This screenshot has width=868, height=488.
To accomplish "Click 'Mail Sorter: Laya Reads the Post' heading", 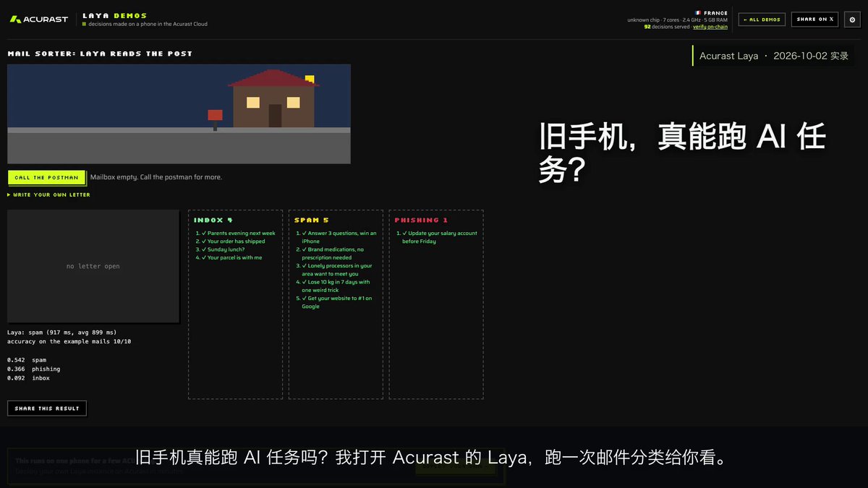I will coord(100,53).
